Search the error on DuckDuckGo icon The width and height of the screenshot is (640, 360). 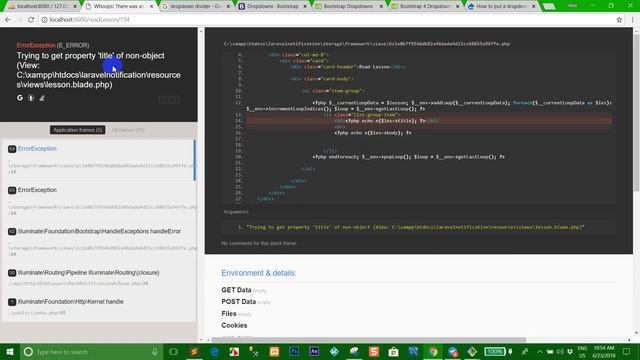(31, 98)
